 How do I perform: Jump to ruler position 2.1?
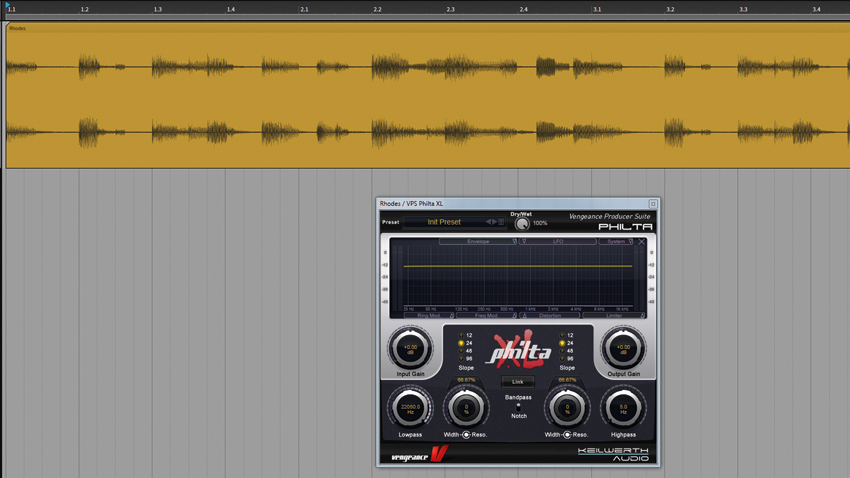[304, 9]
